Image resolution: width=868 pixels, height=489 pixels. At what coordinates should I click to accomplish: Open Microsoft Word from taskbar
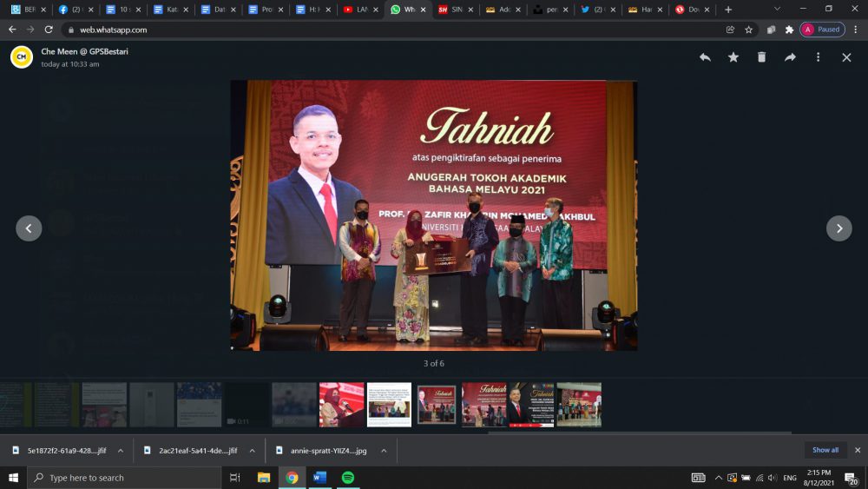[319, 478]
